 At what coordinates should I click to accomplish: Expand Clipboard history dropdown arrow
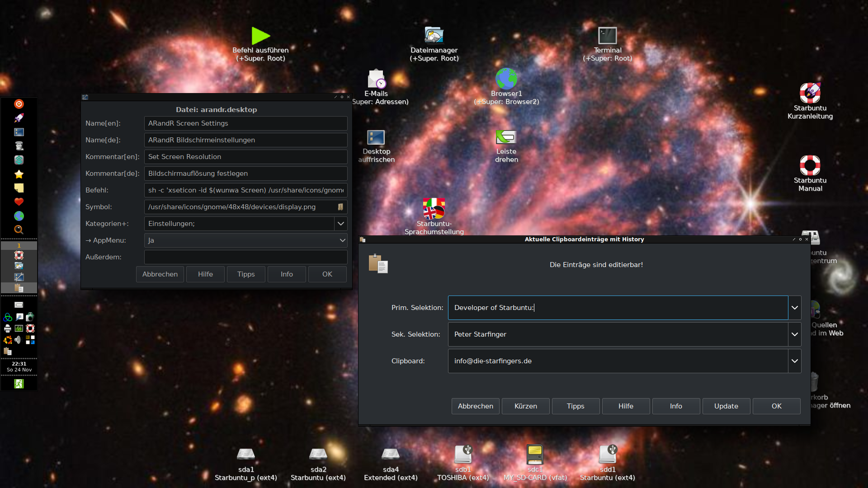click(795, 361)
